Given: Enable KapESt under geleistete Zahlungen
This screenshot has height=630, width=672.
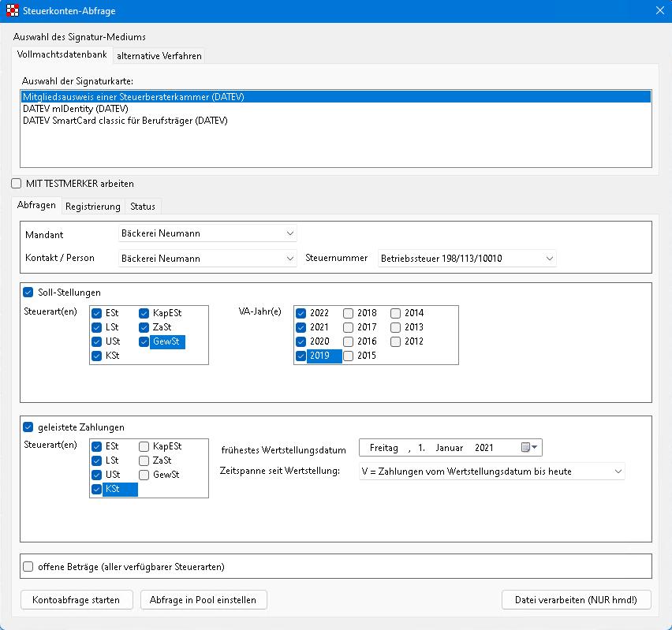Looking at the screenshot, I should pyautogui.click(x=144, y=446).
